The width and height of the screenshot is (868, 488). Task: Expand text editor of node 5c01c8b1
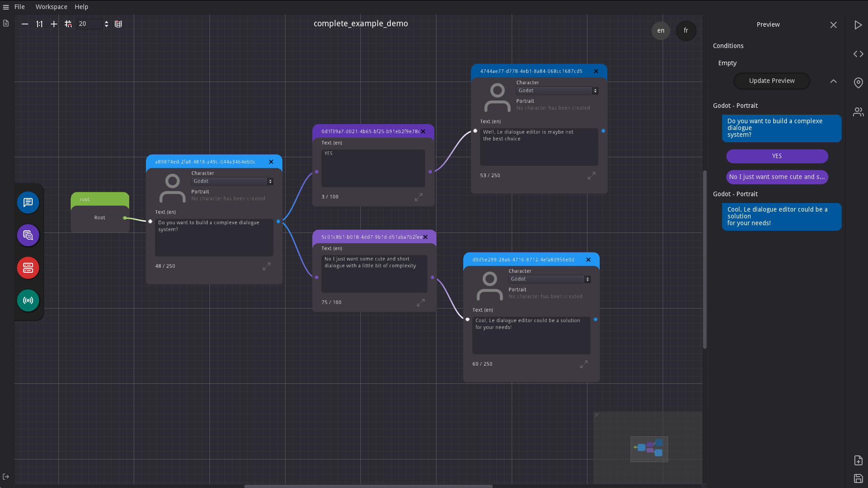pyautogui.click(x=421, y=303)
